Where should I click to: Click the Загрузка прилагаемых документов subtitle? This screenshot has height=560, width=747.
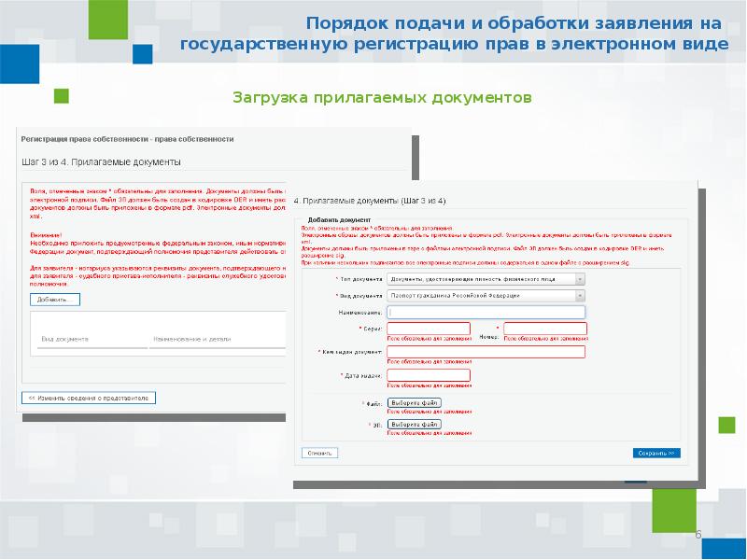pos(382,97)
